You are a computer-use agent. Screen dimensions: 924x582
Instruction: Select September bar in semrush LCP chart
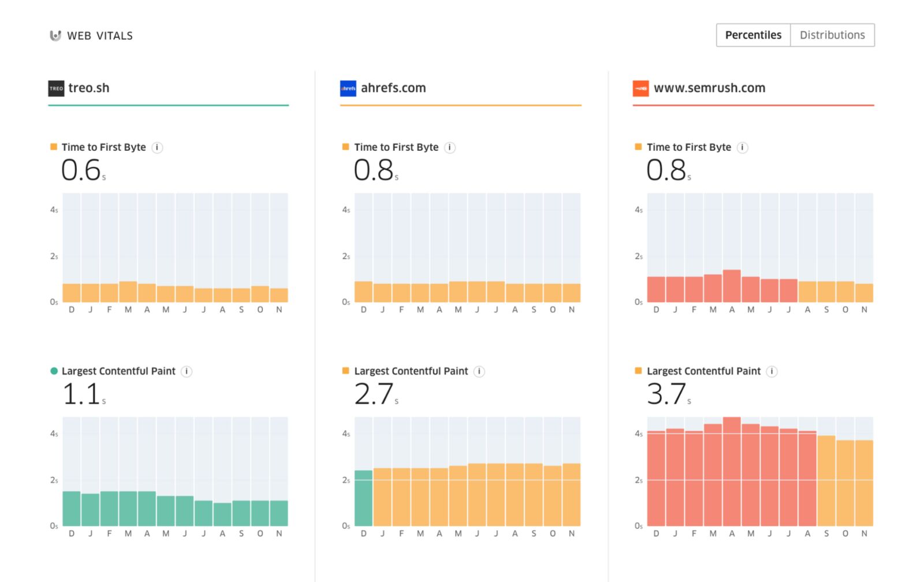pos(826,481)
